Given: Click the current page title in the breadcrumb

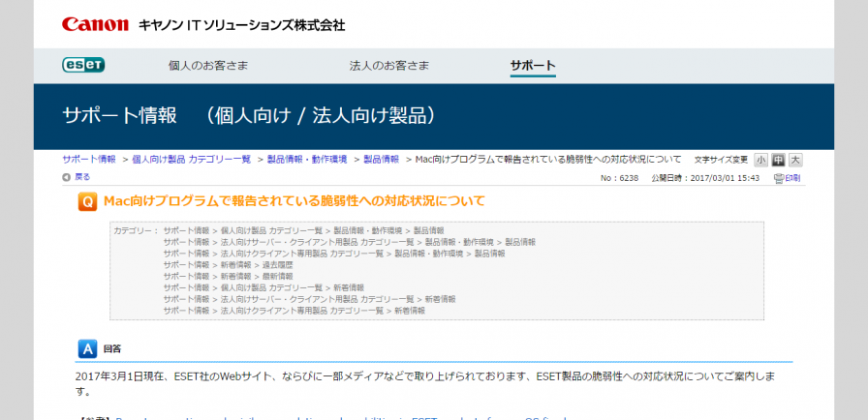Looking at the screenshot, I should [x=548, y=159].
